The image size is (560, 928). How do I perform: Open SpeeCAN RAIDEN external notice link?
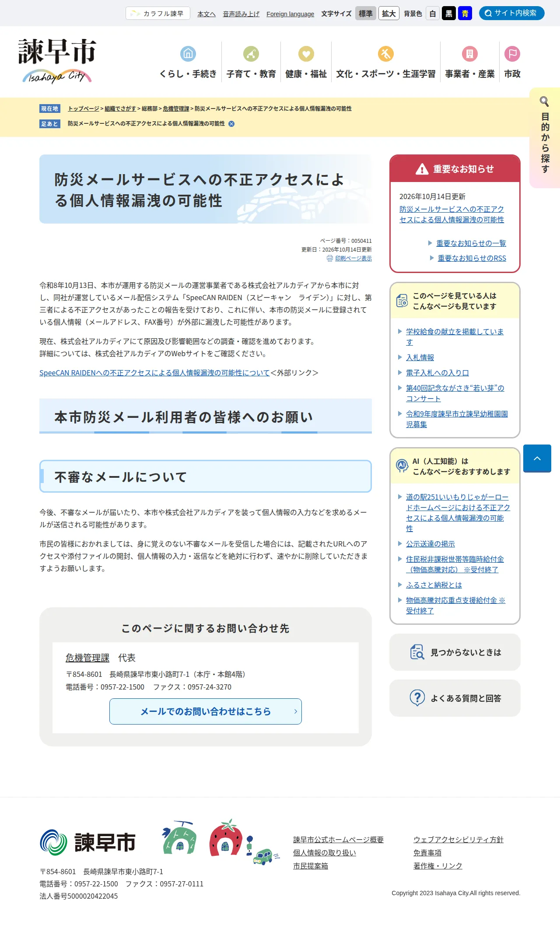(154, 373)
